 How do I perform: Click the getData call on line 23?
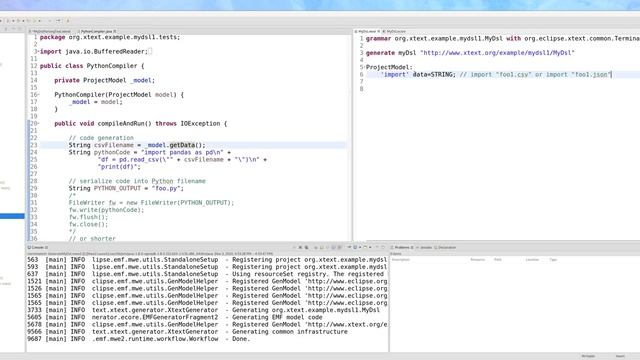coord(182,145)
